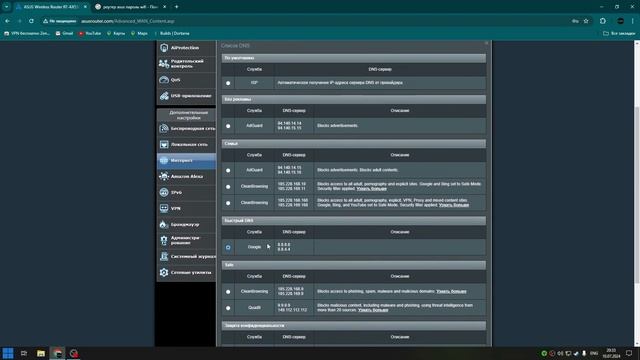
Task: Open the taskbar clock and date
Action: click(x=611, y=353)
